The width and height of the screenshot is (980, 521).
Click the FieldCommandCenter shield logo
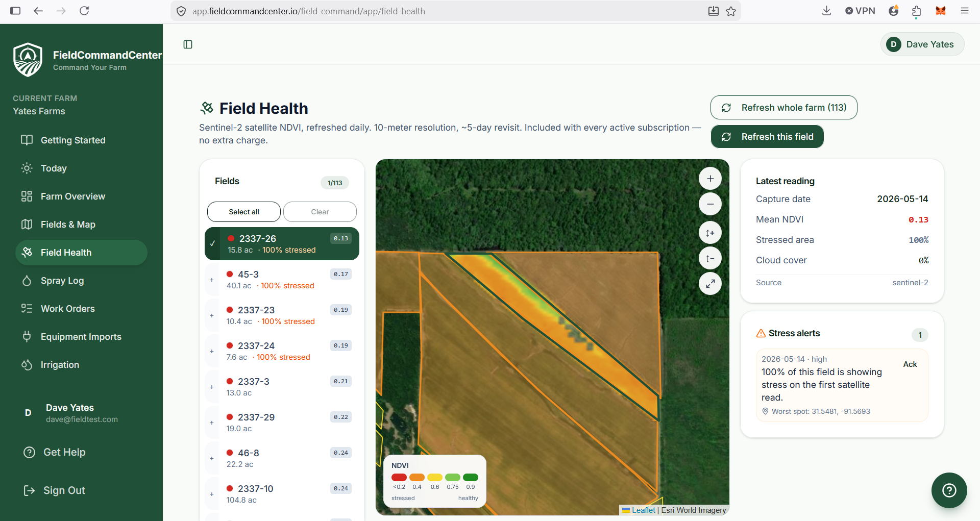(28, 60)
